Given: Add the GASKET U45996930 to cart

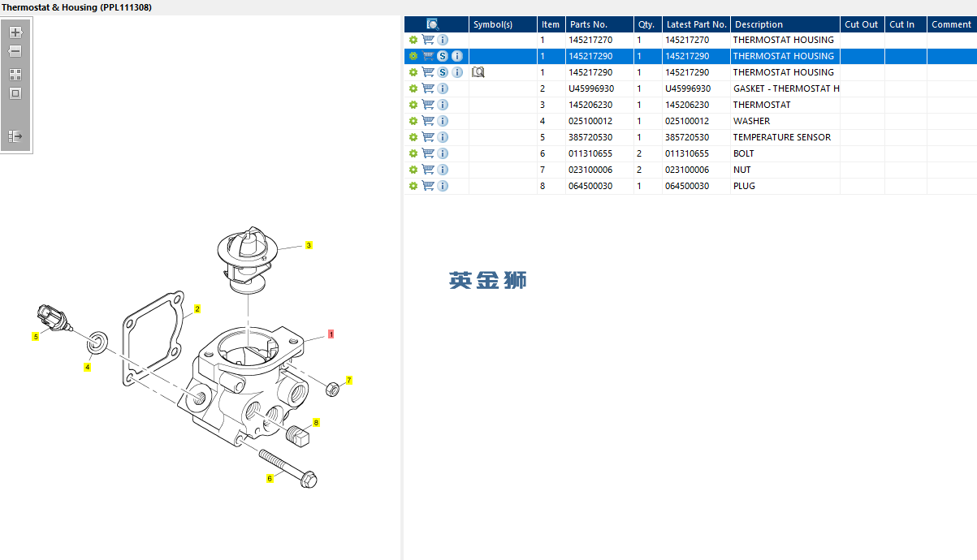Looking at the screenshot, I should point(428,88).
